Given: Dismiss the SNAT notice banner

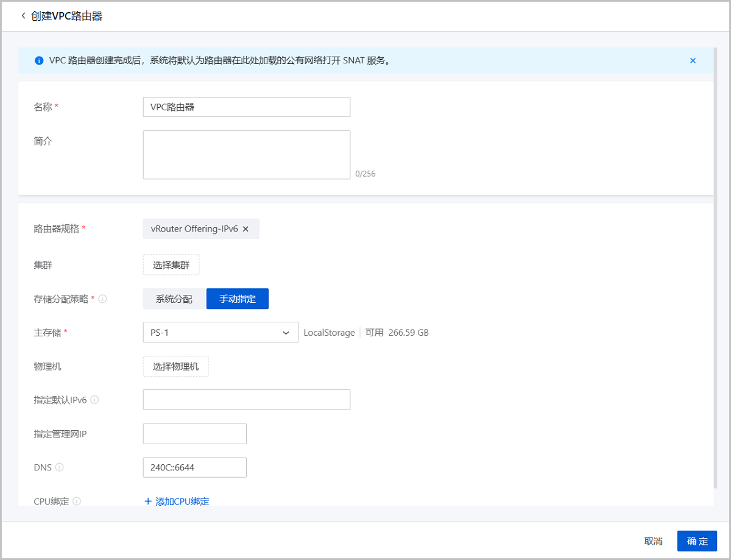Looking at the screenshot, I should coord(693,60).
